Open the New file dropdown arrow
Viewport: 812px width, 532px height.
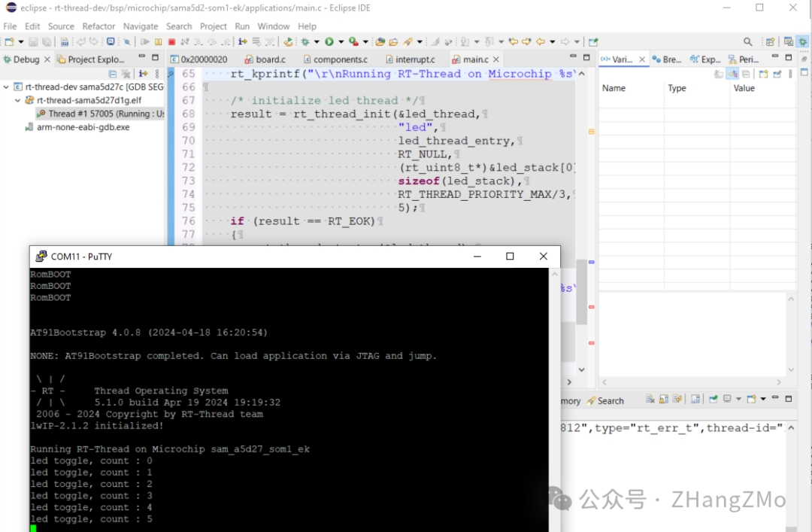point(21,42)
